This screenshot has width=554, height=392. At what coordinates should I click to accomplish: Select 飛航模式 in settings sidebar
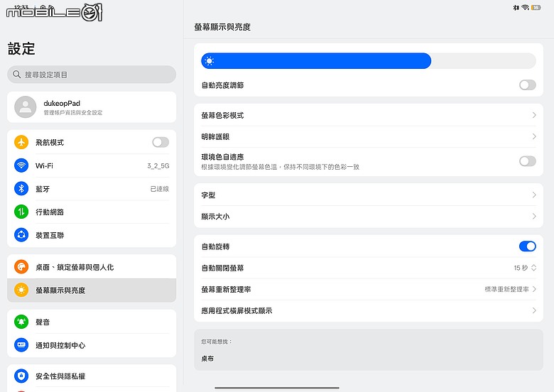(92, 142)
